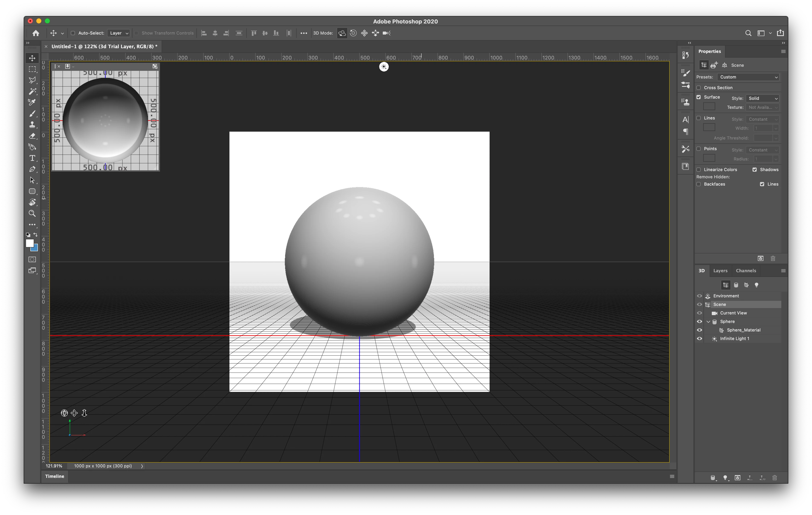
Task: Select the Eraser tool
Action: click(32, 136)
